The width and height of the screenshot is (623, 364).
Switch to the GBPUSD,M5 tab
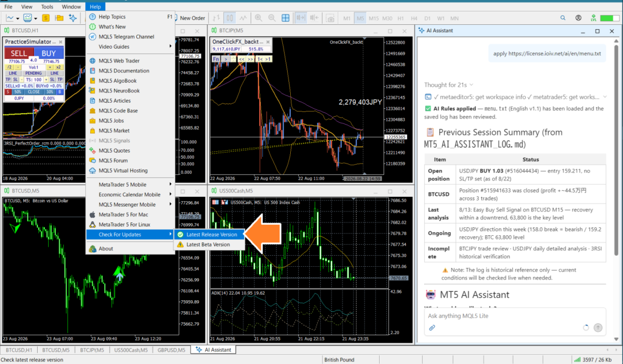pos(171,349)
